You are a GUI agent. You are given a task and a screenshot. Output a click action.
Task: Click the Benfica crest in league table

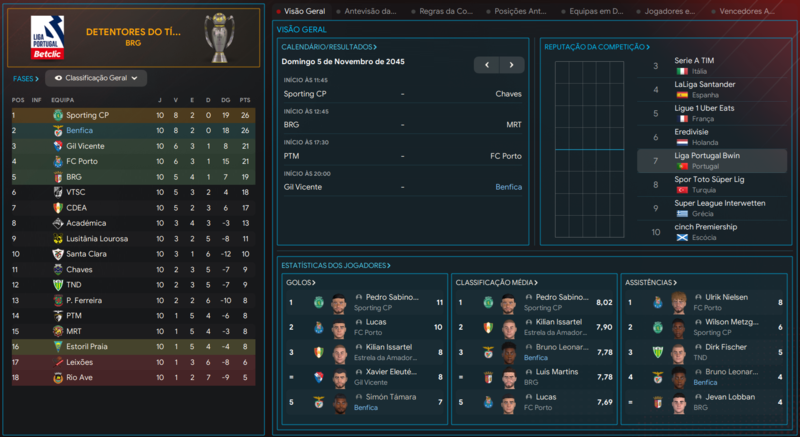58,131
